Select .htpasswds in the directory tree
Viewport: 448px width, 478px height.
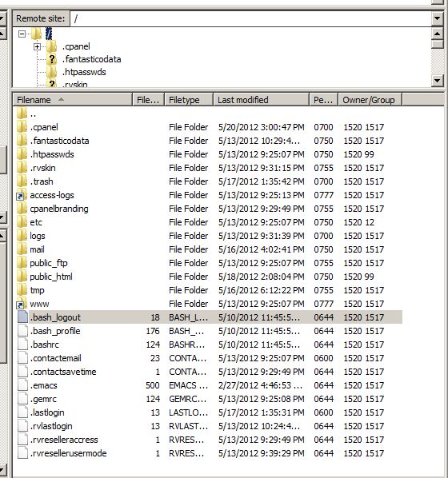point(84,72)
